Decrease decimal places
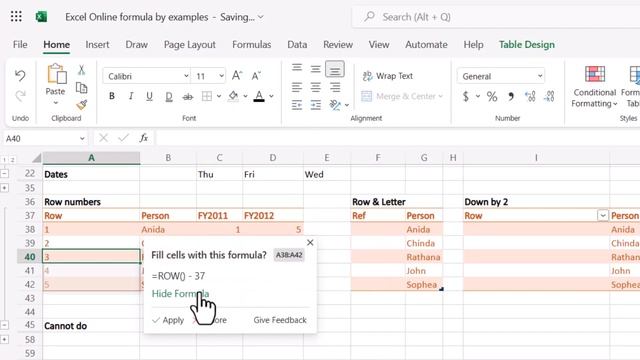The width and height of the screenshot is (640, 360). tap(549, 96)
